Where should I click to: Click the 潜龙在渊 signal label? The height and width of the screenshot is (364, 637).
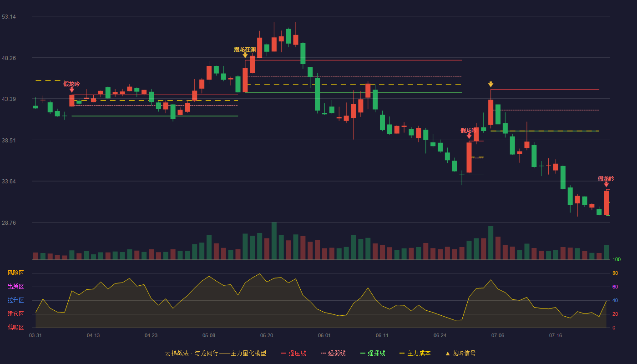click(245, 49)
